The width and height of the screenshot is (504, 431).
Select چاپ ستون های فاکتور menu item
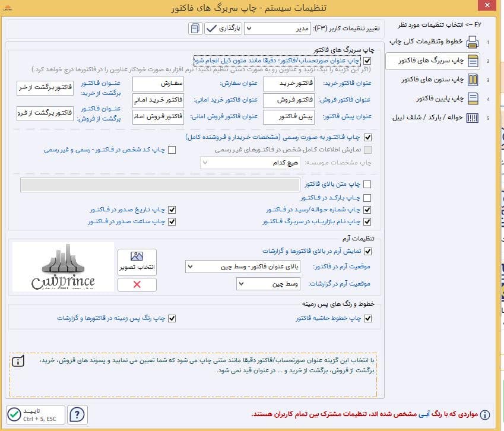tap(432, 80)
